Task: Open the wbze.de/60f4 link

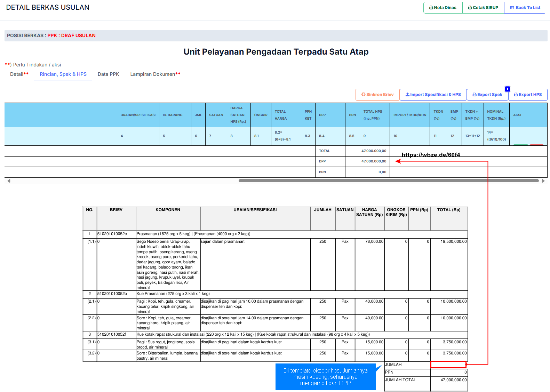Action: (x=431, y=155)
